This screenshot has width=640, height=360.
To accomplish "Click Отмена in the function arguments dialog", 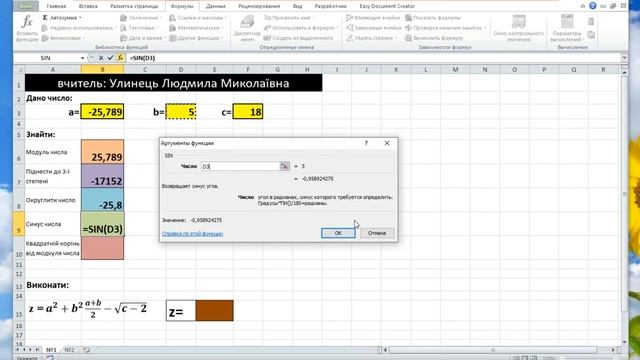I will [x=377, y=233].
